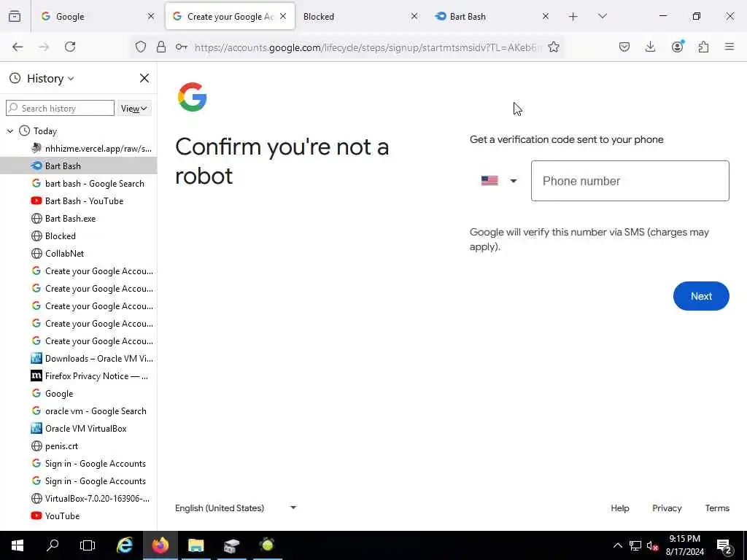Open the Privacy link
Viewport: 747px width, 560px height.
click(x=667, y=508)
